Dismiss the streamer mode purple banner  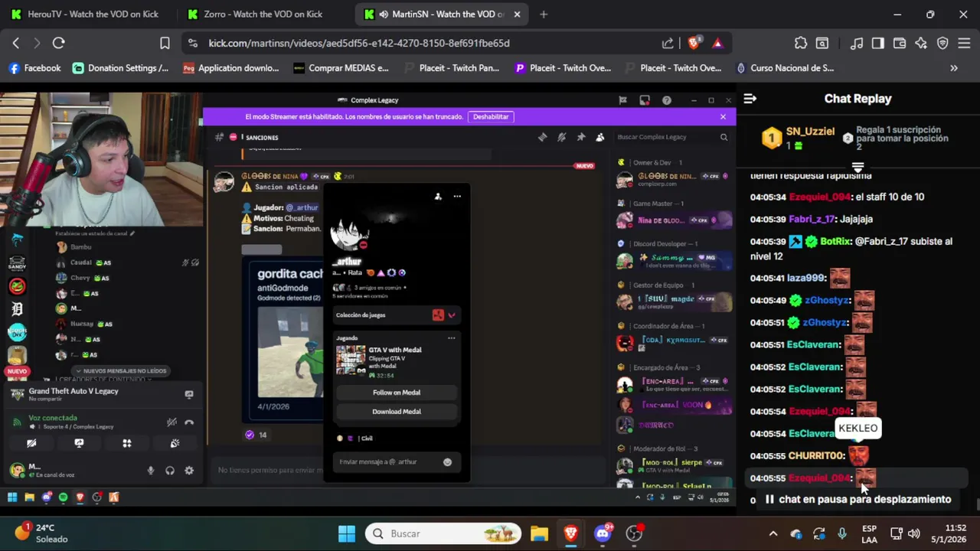click(x=723, y=117)
